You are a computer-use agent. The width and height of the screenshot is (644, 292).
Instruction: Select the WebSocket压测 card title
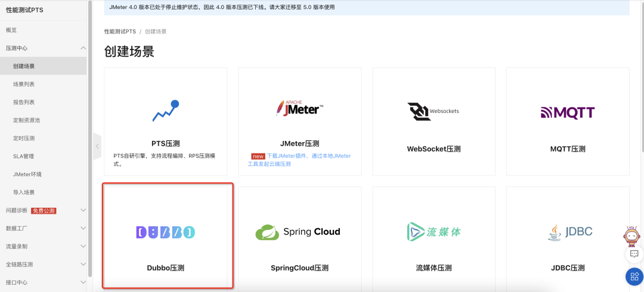pos(434,149)
